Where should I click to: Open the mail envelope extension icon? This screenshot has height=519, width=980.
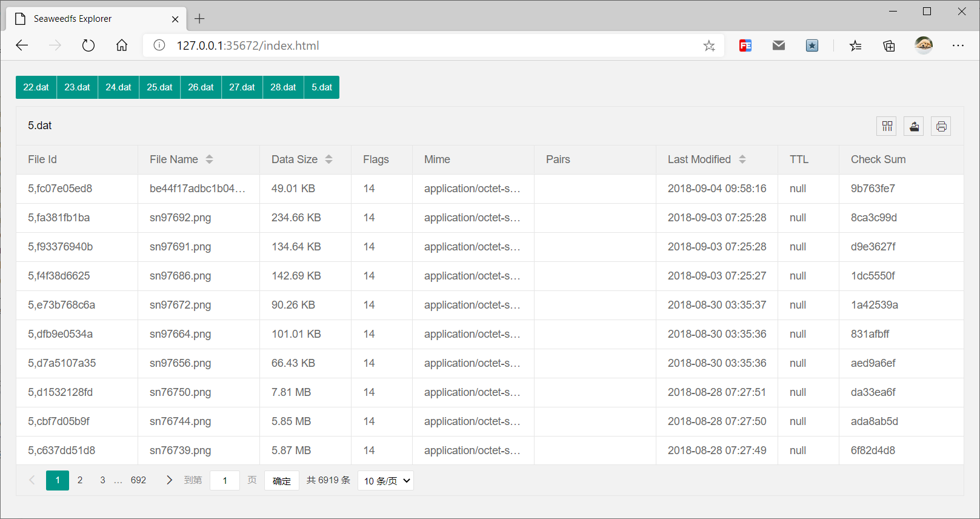(779, 45)
